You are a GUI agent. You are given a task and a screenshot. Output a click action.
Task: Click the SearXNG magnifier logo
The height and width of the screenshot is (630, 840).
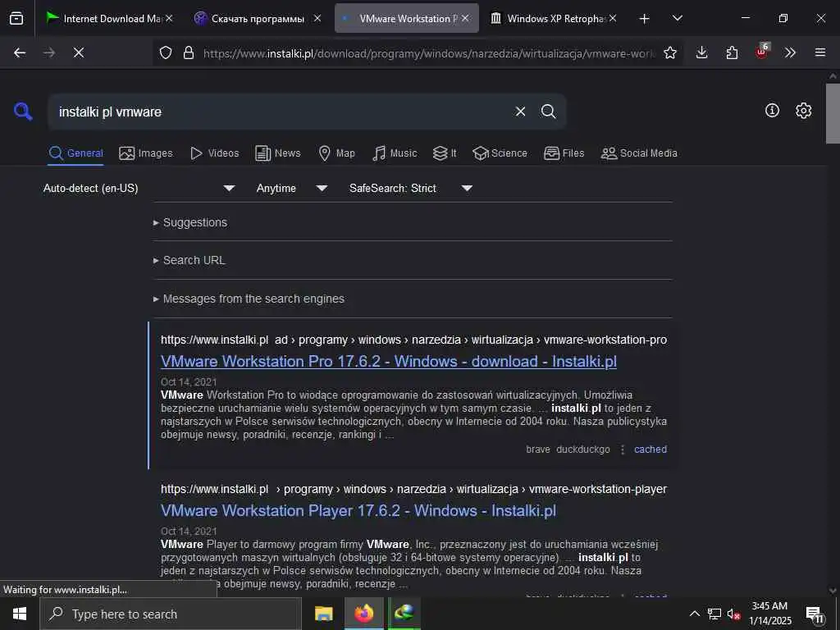(x=23, y=112)
